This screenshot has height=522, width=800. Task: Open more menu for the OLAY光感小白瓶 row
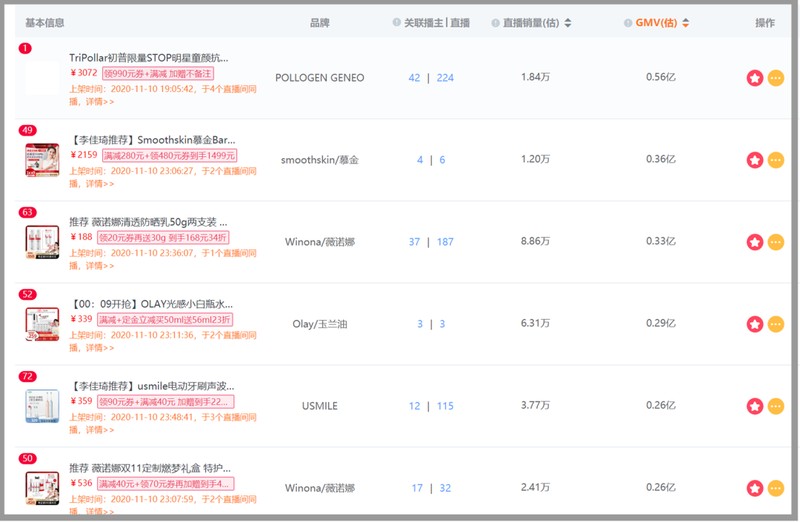coord(776,324)
